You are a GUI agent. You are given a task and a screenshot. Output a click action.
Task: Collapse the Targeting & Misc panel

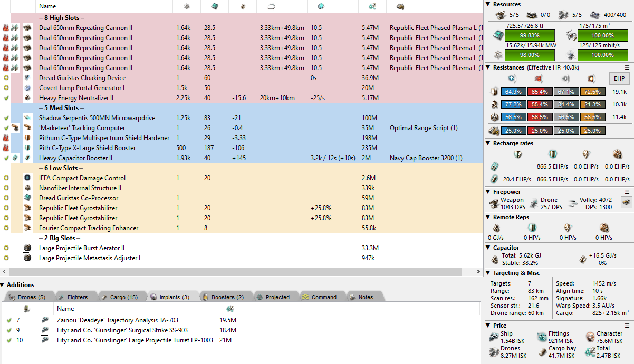[x=488, y=273]
